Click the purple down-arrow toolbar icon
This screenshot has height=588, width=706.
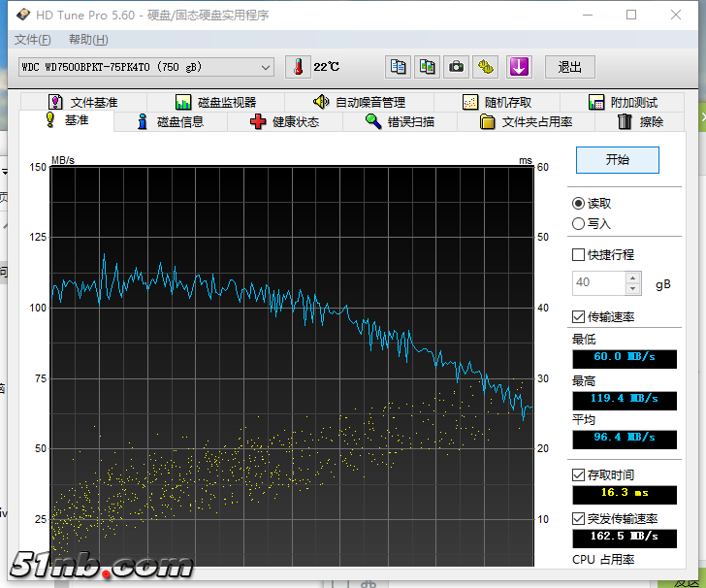[520, 67]
